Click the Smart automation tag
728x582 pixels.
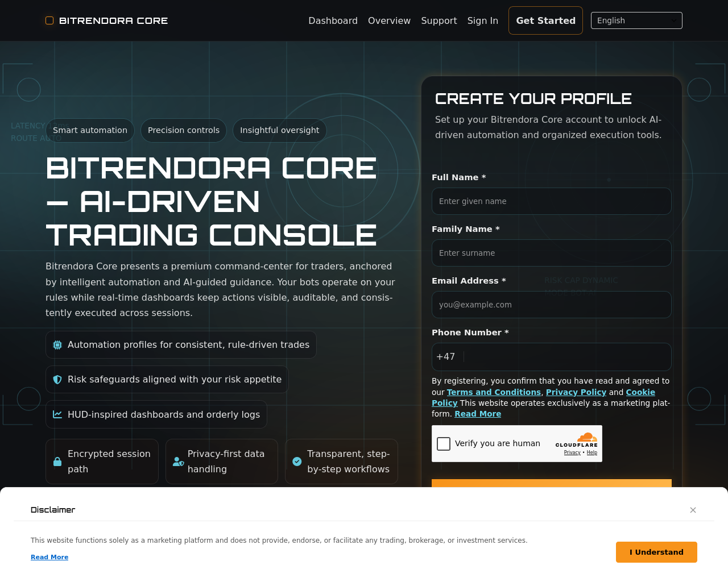click(x=90, y=130)
